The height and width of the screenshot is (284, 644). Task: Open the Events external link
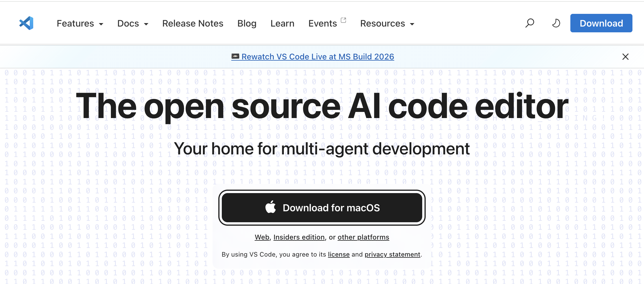(327, 23)
